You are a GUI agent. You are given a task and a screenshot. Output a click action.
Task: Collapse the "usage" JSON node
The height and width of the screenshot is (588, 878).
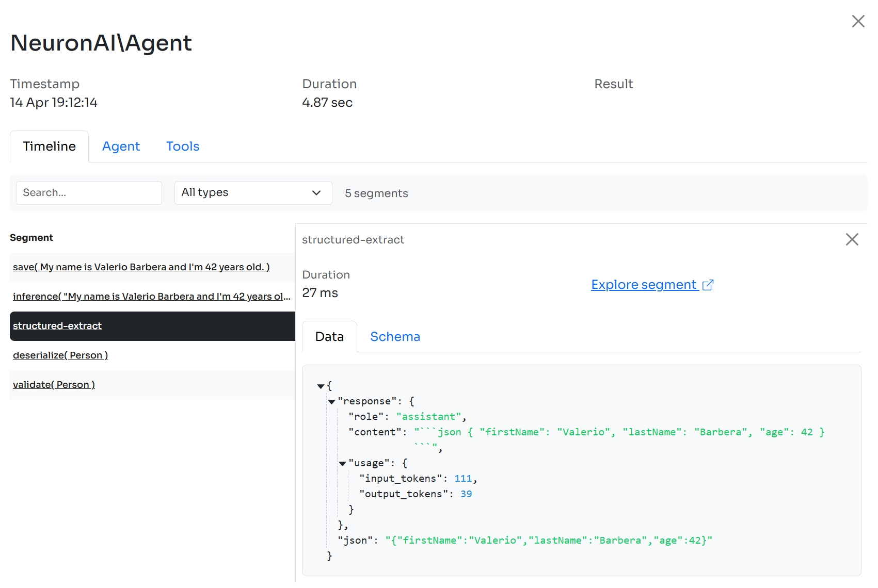click(x=342, y=464)
